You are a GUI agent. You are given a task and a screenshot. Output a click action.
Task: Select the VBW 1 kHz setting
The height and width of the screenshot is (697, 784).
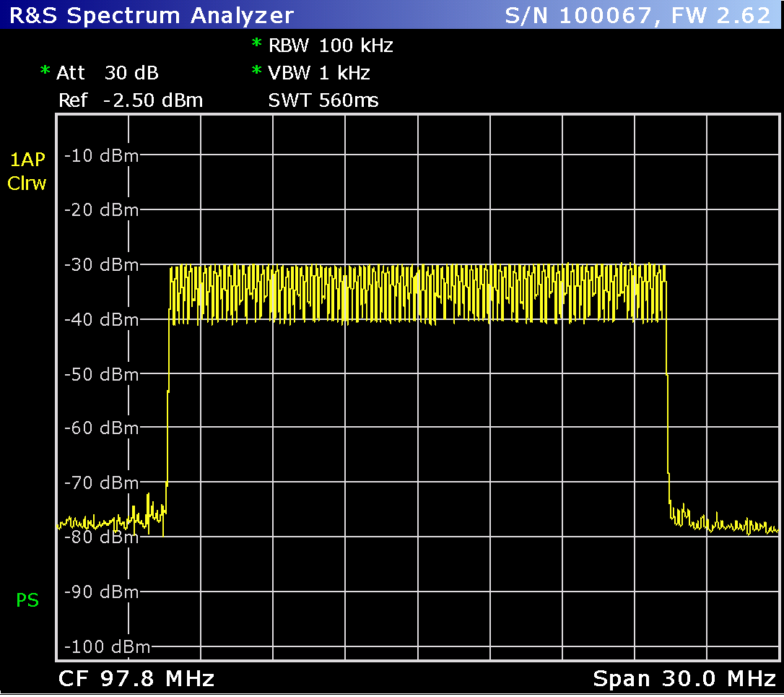(319, 73)
